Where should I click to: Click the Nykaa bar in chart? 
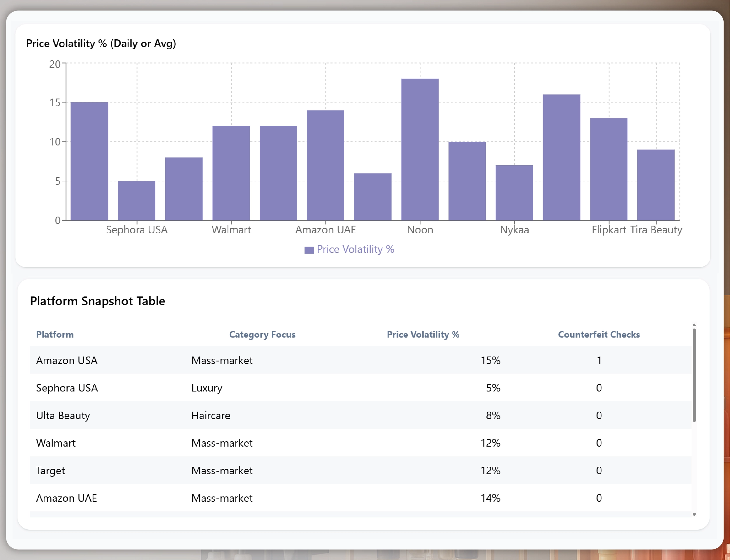514,193
